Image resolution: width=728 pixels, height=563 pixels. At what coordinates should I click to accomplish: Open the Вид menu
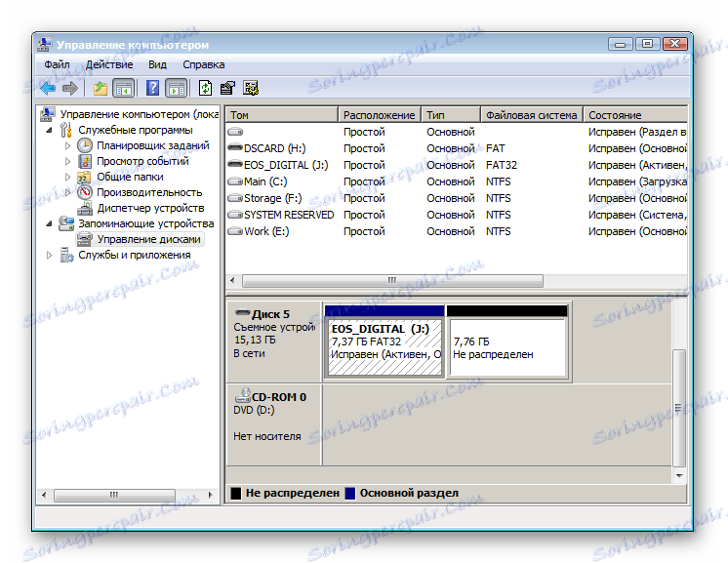point(157,64)
